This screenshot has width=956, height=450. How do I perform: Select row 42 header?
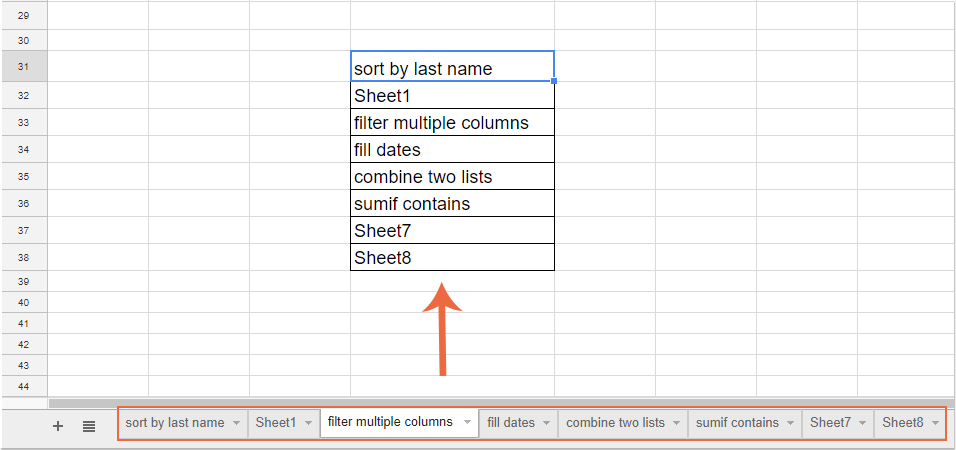click(24, 344)
